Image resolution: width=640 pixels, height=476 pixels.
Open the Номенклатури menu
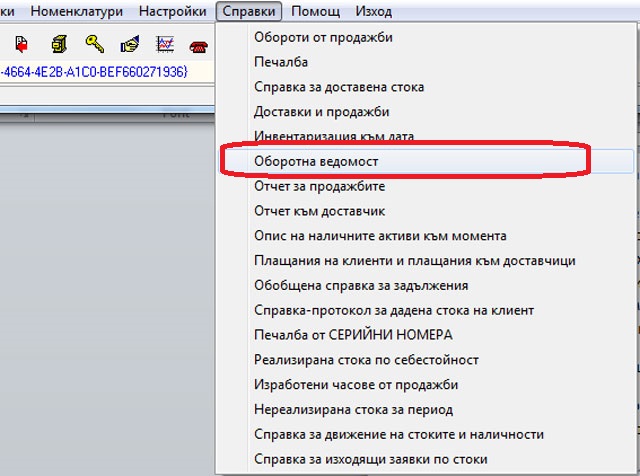pos(77,11)
